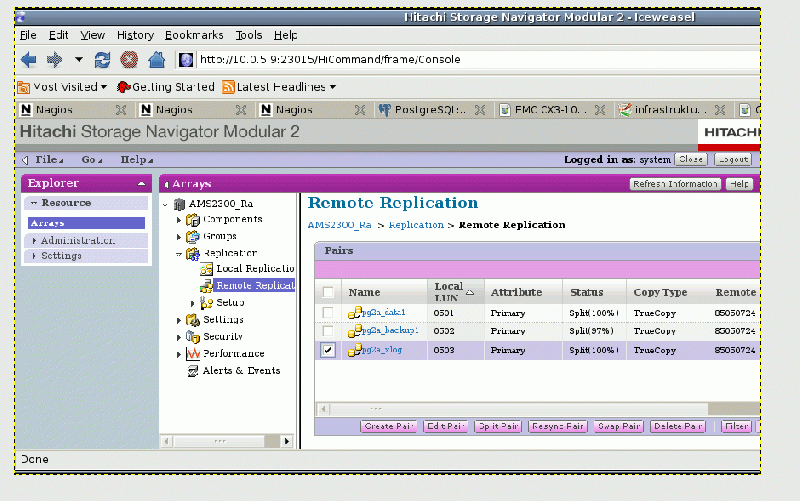Click the site identity icon in URL bar
800x501 pixels.
[x=186, y=60]
